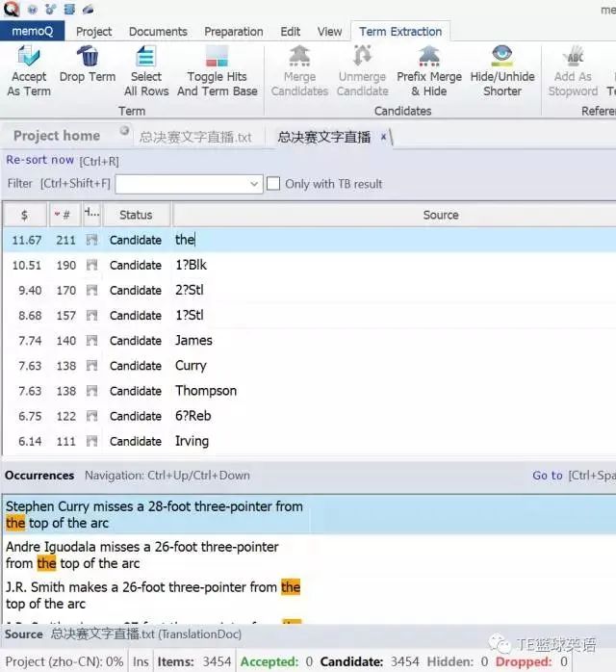This screenshot has height=672, width=616.
Task: Click flag icon in the 1?Blk row
Action: [91, 266]
